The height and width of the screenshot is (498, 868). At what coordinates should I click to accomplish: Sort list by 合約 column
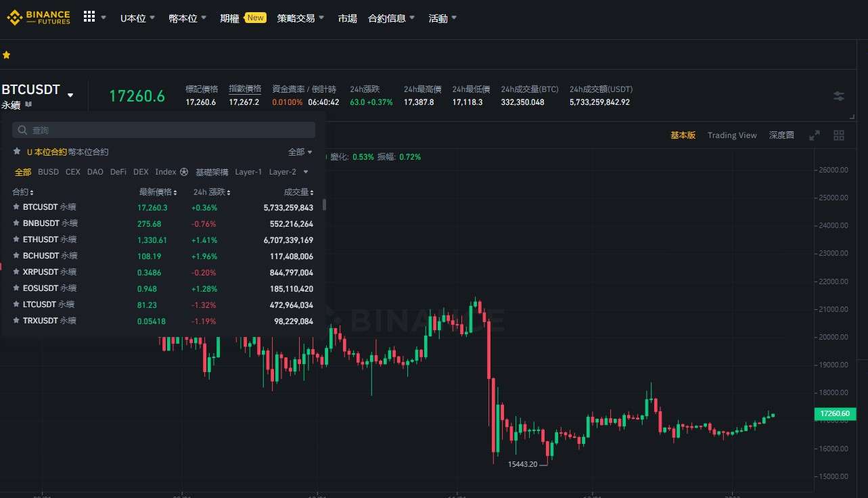coord(23,192)
